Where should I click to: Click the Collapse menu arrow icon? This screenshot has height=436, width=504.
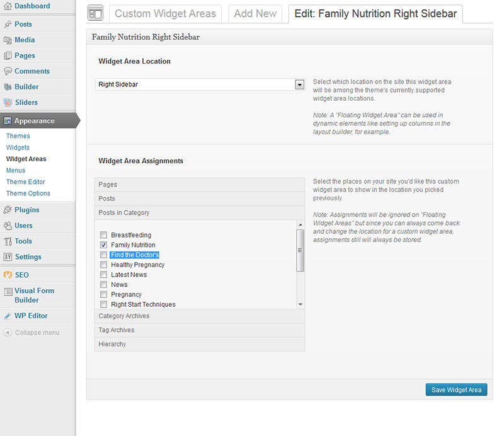(8, 332)
